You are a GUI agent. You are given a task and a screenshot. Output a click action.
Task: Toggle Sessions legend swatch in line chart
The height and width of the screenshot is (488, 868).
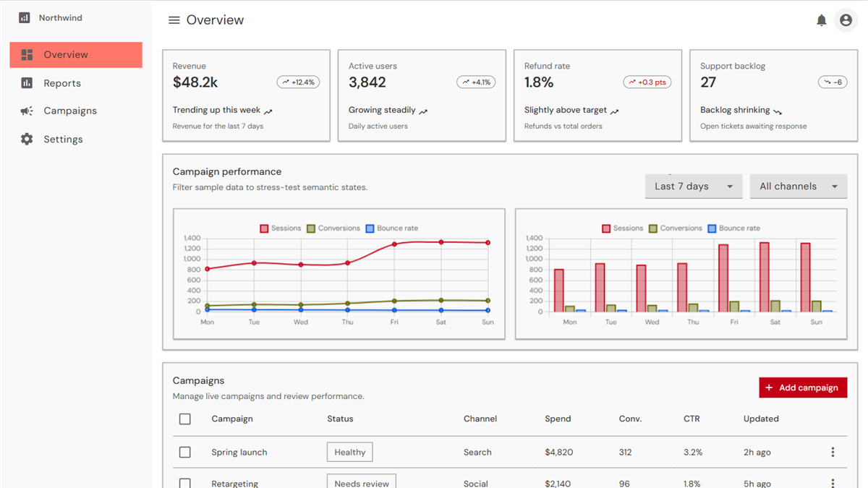[264, 228]
